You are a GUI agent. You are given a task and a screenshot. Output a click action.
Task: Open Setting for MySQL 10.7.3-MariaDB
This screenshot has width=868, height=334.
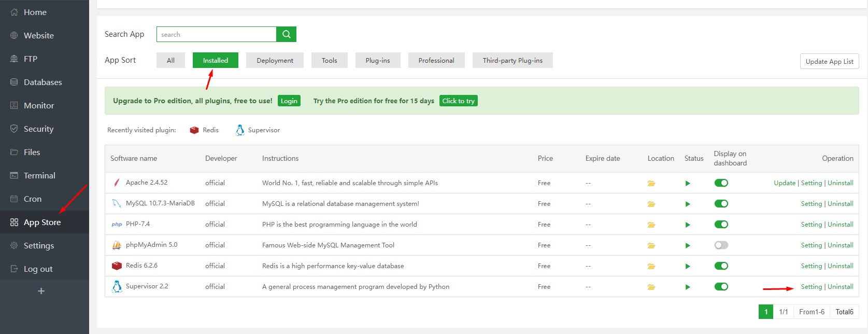click(812, 204)
